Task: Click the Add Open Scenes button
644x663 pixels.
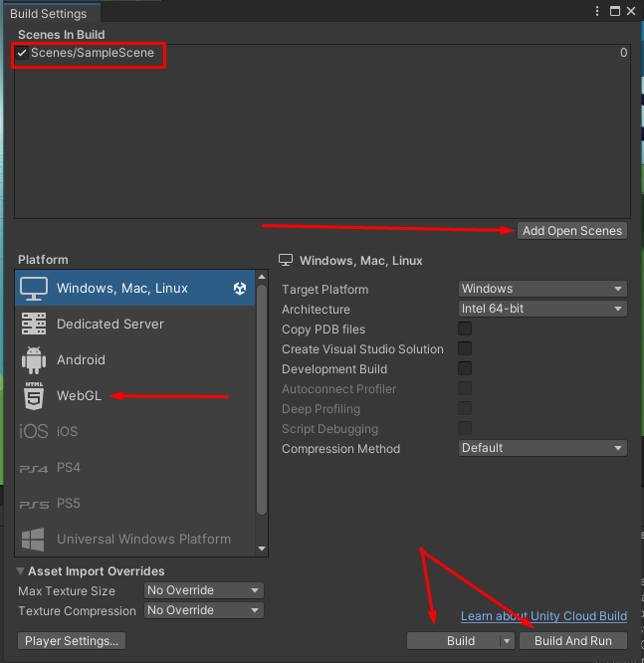Action: [572, 231]
